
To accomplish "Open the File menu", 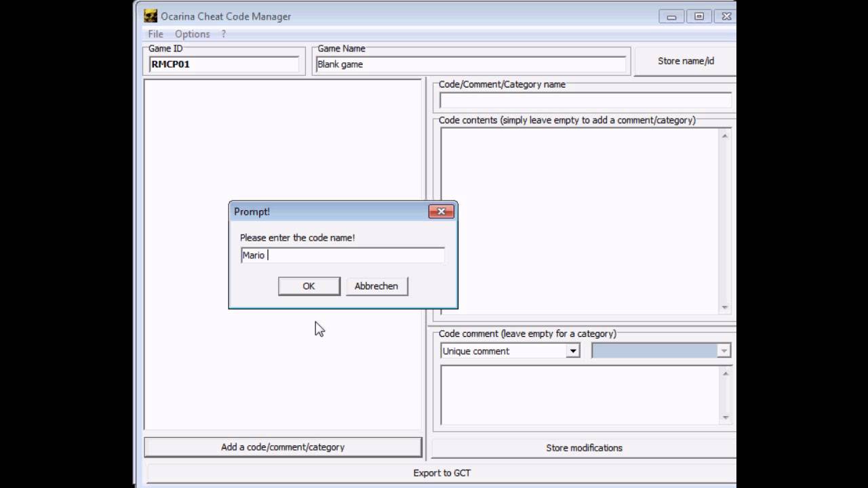I will (x=155, y=34).
